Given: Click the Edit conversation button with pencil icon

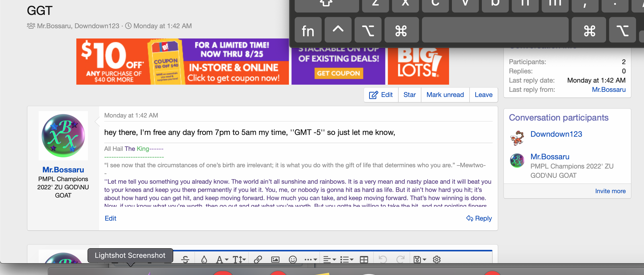Looking at the screenshot, I should (x=381, y=95).
